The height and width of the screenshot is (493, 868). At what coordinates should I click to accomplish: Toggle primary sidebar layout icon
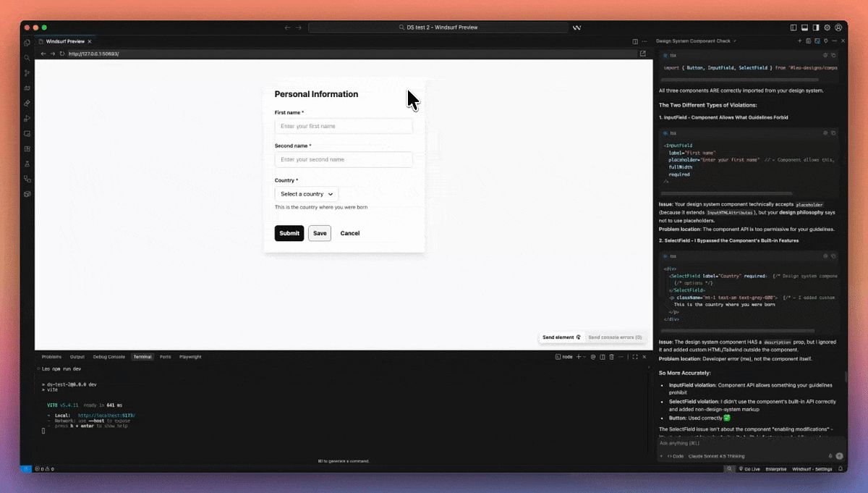793,28
